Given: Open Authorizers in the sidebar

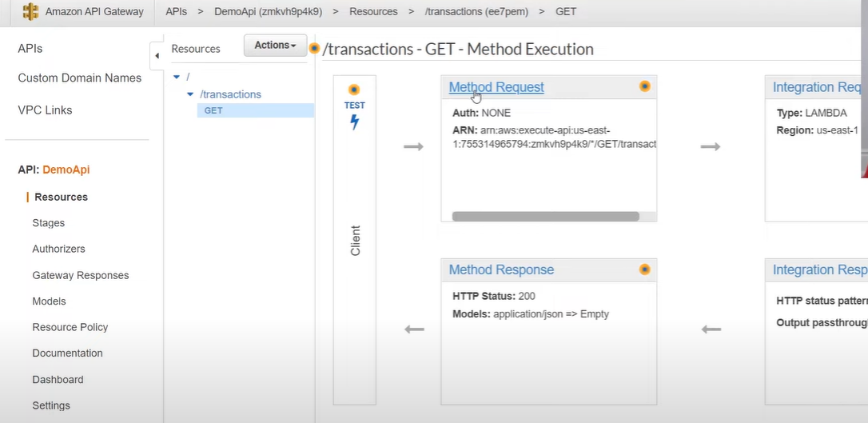Looking at the screenshot, I should (58, 249).
